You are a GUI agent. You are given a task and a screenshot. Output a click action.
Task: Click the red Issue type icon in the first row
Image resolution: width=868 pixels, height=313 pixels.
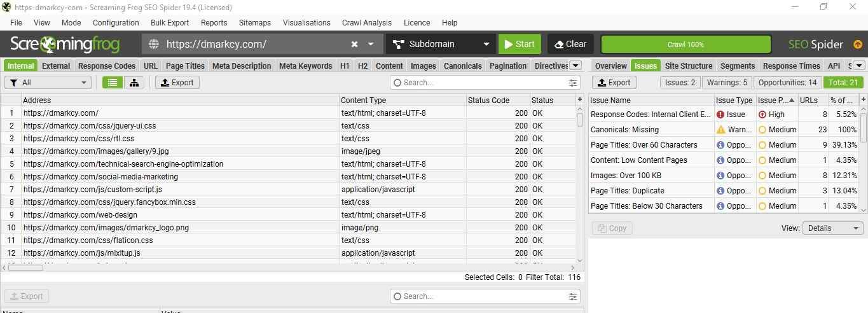pos(720,115)
